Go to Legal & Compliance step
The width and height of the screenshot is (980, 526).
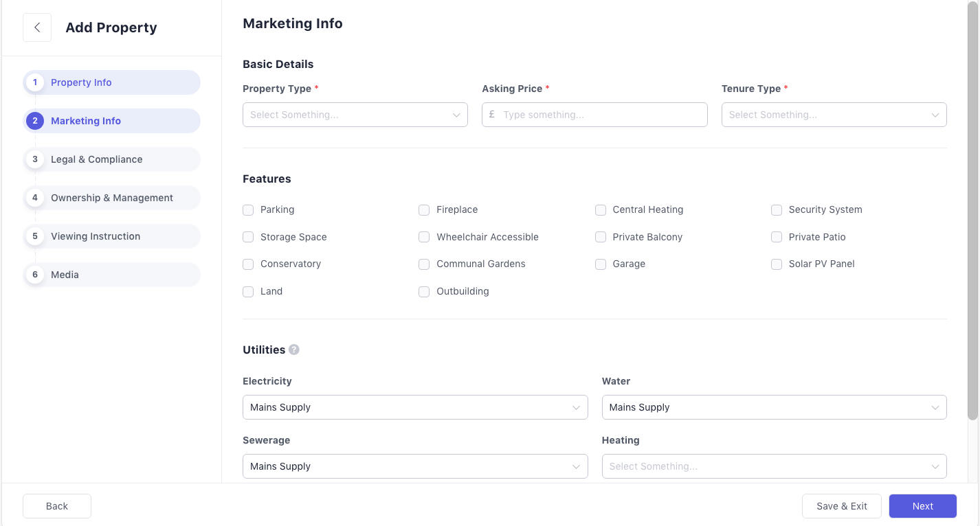point(97,159)
